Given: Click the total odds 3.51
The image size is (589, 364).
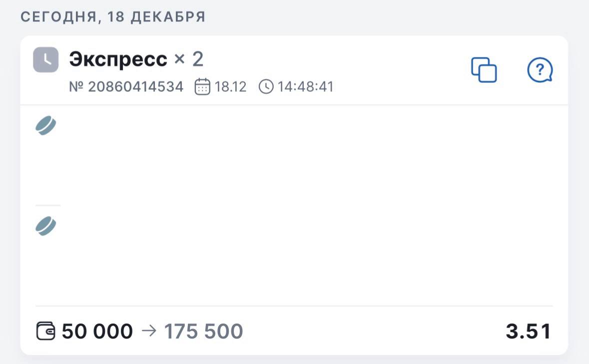Looking at the screenshot, I should (x=528, y=332).
